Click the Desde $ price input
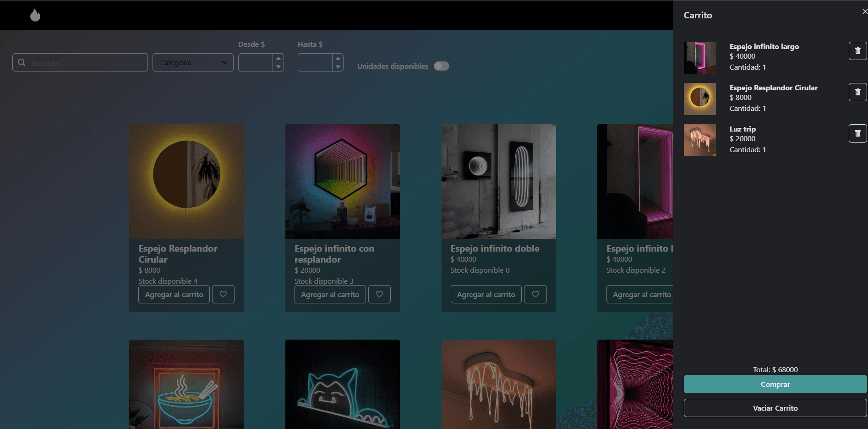 [256, 62]
